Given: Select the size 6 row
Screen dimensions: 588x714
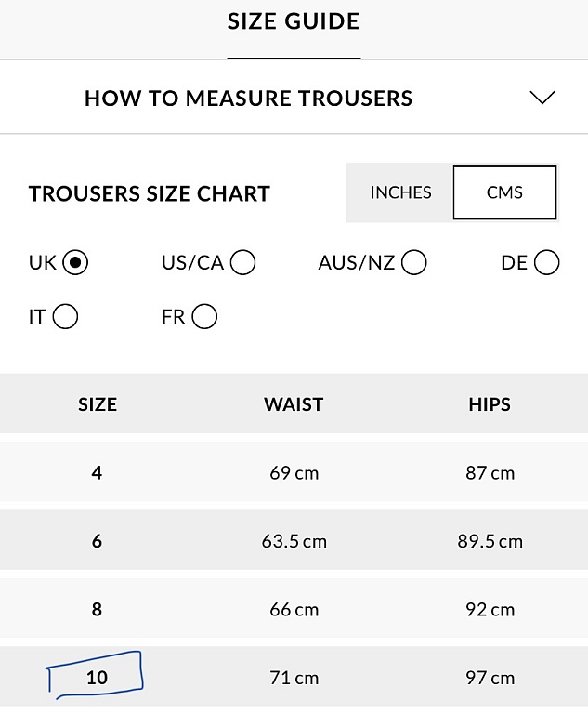Looking at the screenshot, I should 294,539.
